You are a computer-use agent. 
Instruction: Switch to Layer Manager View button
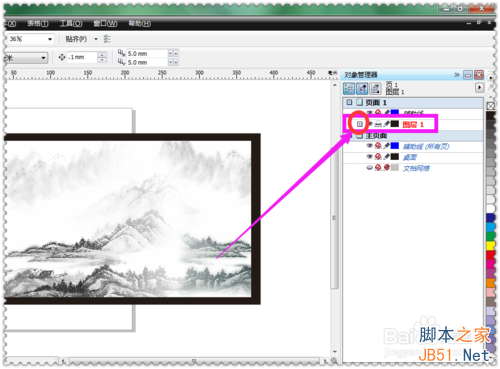tap(375, 89)
